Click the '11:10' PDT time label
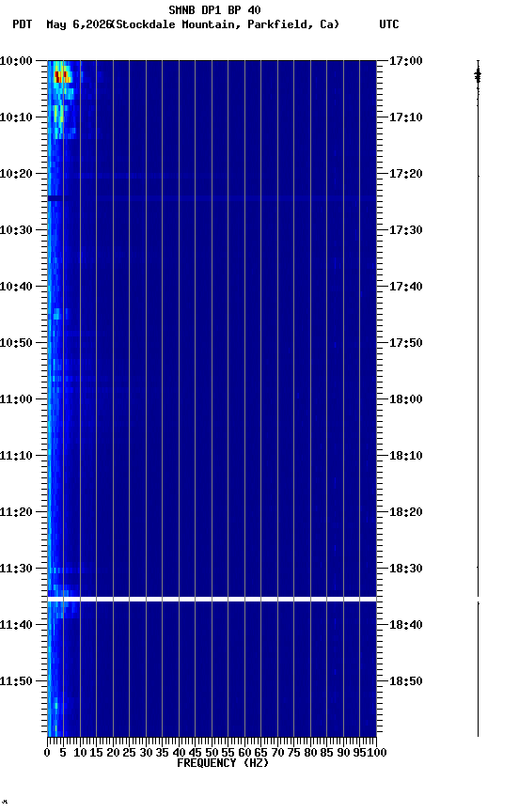 16,456
